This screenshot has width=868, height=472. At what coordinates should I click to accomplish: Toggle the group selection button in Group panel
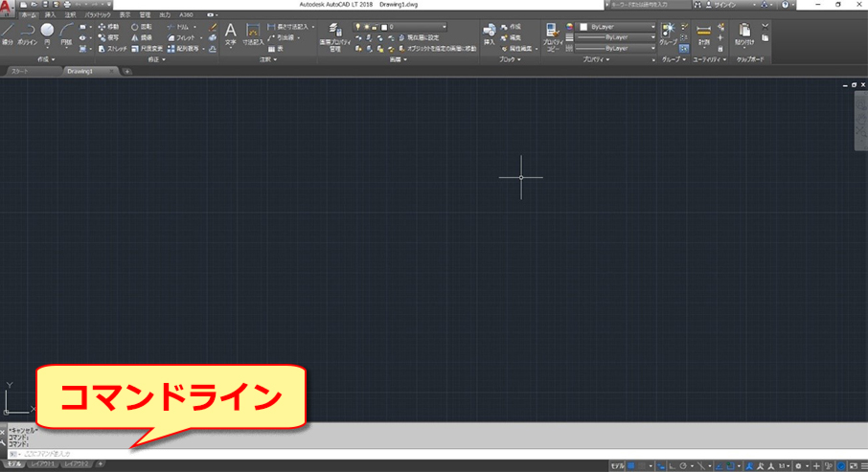tap(684, 49)
